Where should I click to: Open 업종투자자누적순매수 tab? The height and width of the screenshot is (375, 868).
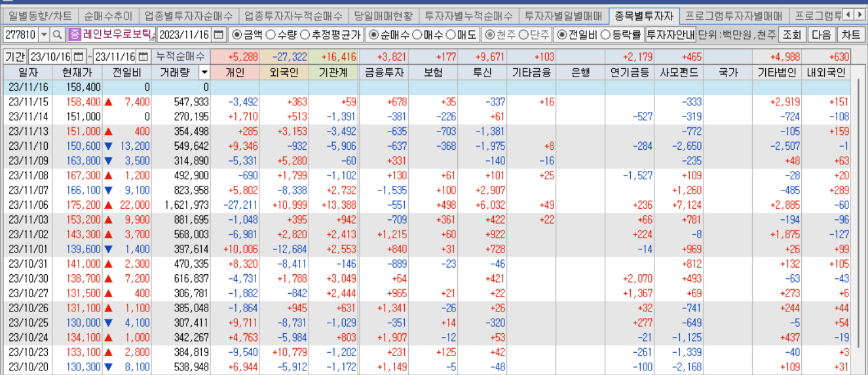coord(293,15)
